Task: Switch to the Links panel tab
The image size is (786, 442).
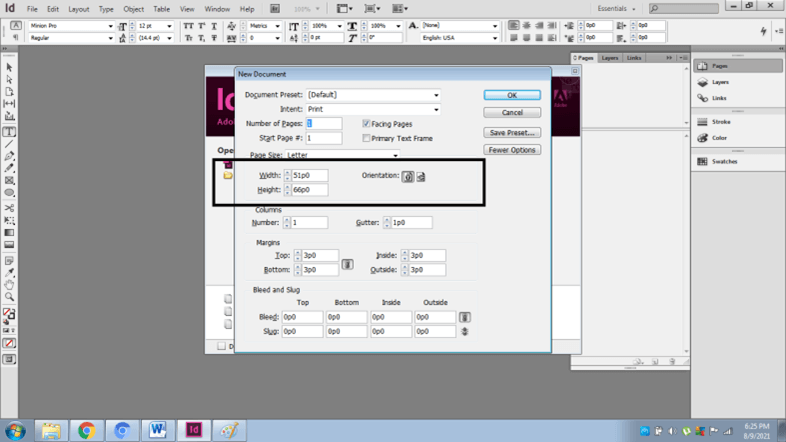Action: pyautogui.click(x=634, y=58)
